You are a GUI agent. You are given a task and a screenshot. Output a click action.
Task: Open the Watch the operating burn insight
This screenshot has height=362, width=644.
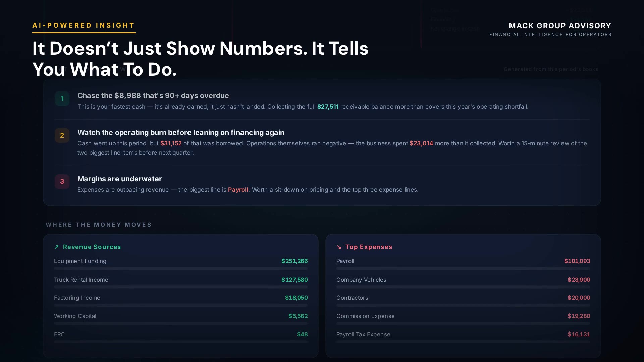322,142
